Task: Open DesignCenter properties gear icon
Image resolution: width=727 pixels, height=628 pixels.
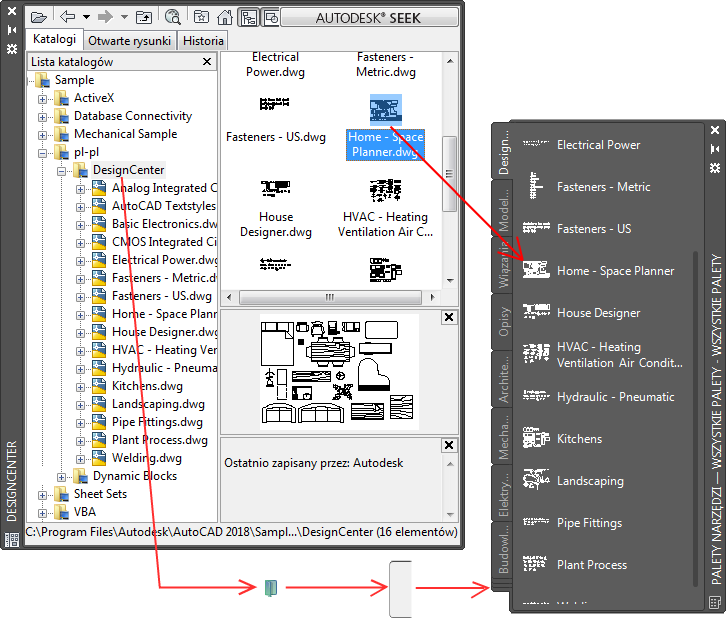Action: coord(12,49)
